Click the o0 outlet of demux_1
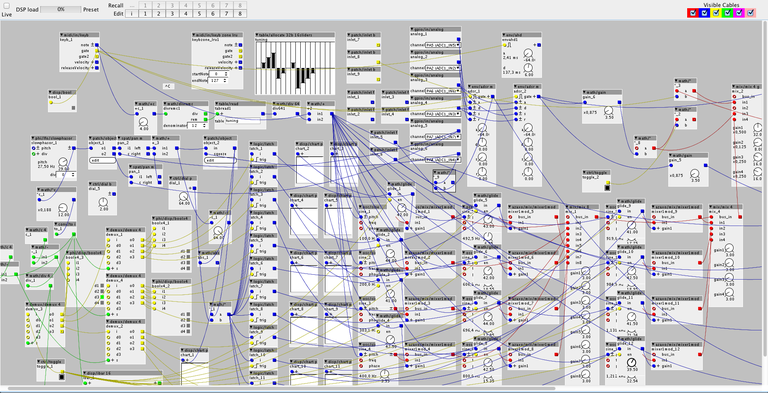The height and width of the screenshot is (393, 768). (143, 240)
